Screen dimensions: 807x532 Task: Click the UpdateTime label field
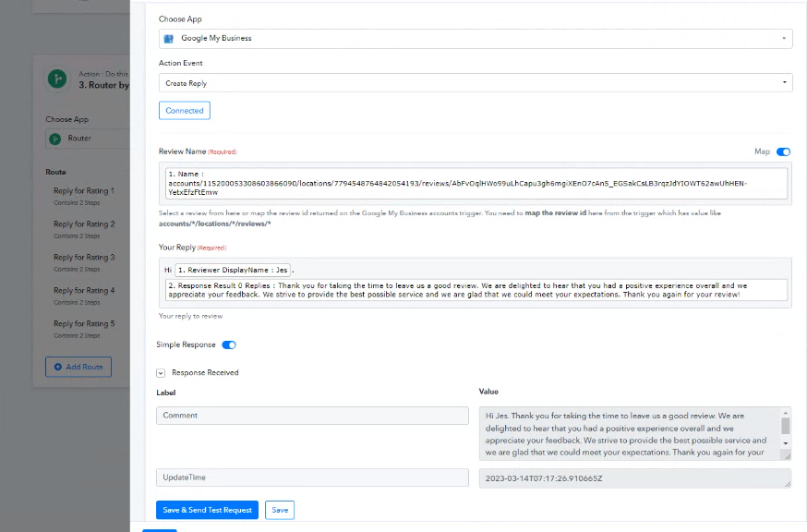312,478
